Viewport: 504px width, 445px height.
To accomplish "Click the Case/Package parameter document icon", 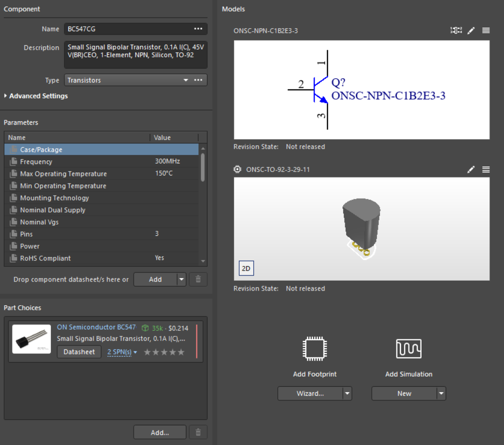I will click(x=13, y=149).
